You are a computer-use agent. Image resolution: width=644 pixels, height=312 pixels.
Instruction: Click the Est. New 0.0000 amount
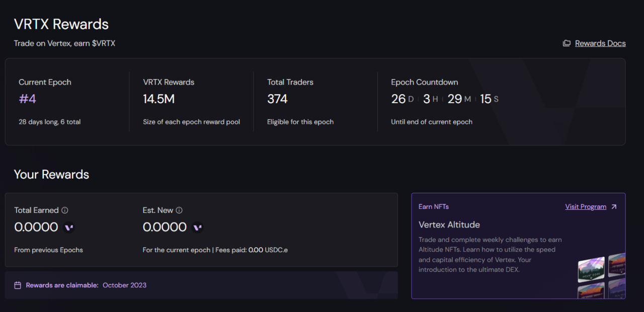[x=165, y=227]
